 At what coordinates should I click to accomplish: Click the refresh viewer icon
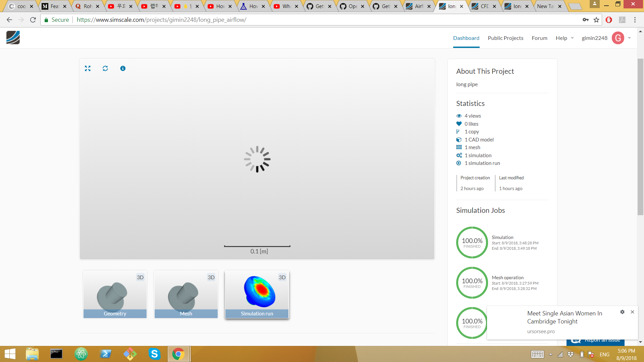pos(105,68)
